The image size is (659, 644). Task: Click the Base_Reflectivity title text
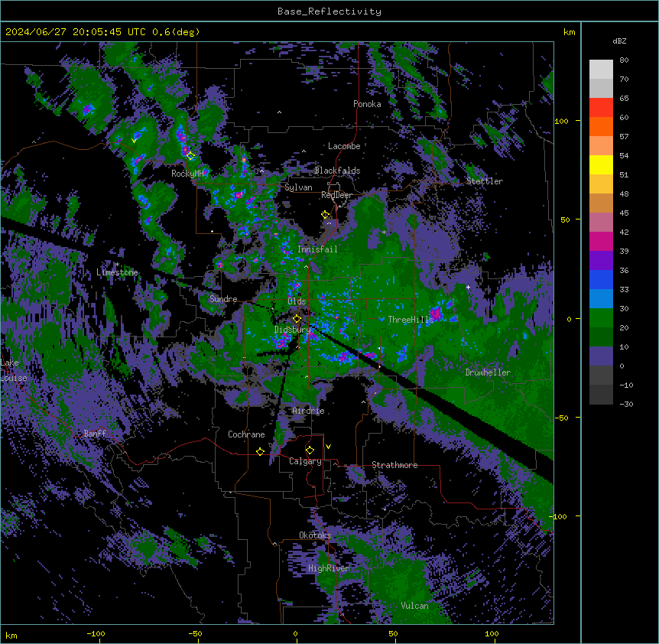[329, 11]
